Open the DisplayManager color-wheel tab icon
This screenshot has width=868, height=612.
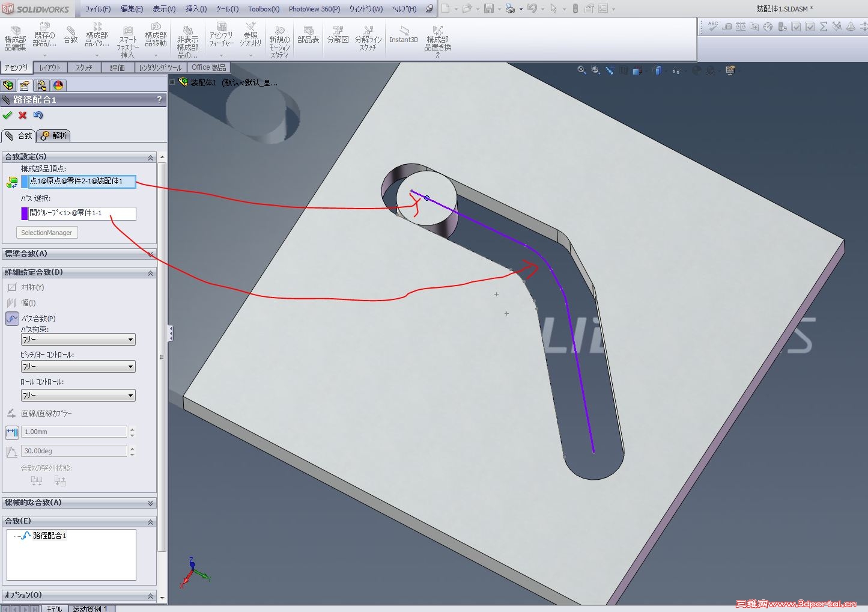tap(58, 85)
